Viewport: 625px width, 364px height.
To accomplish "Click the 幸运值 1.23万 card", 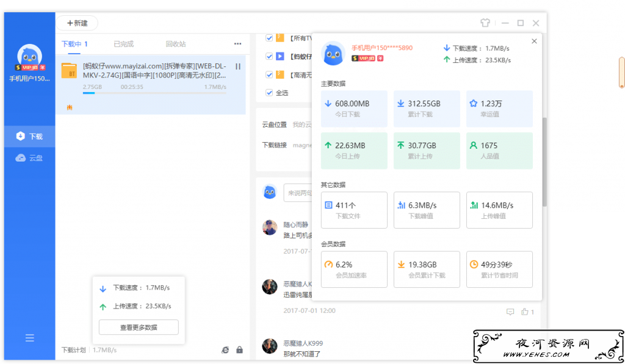I will 499,109.
